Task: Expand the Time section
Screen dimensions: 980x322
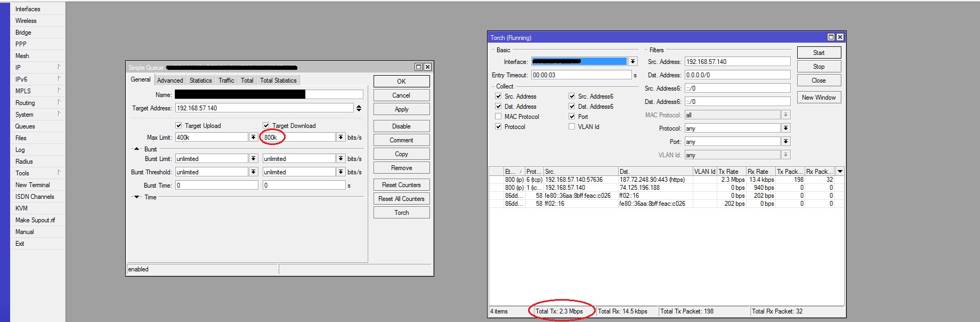Action: [137, 197]
